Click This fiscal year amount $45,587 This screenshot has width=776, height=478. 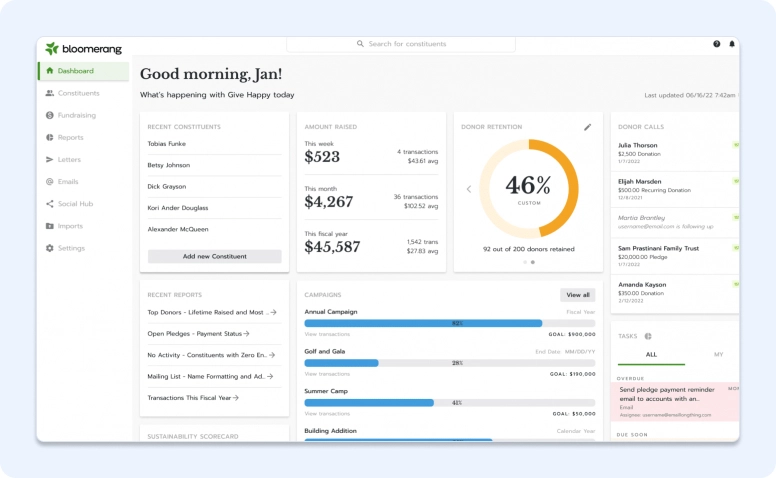pos(332,247)
